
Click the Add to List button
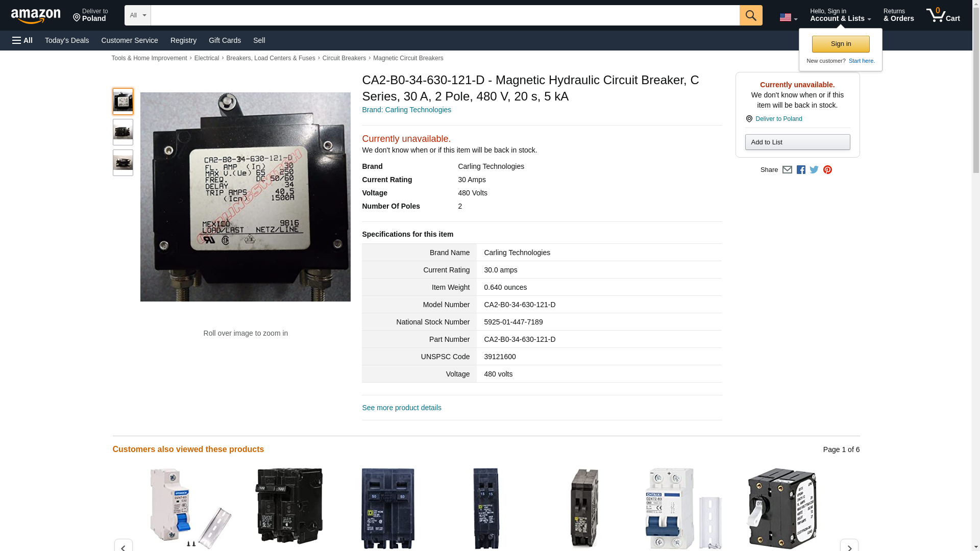(797, 142)
